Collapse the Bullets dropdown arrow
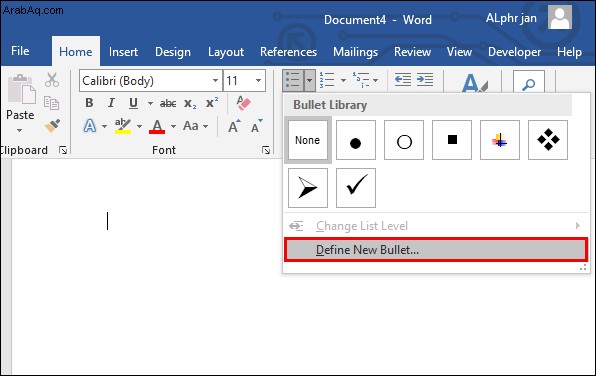596x376 pixels. (x=309, y=80)
